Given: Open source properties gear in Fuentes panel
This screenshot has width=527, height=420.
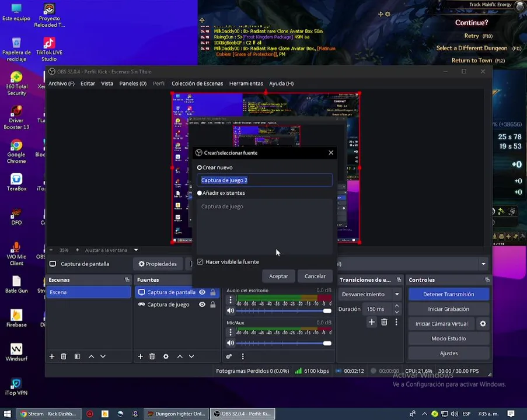Looking at the screenshot, I should pos(166,356).
